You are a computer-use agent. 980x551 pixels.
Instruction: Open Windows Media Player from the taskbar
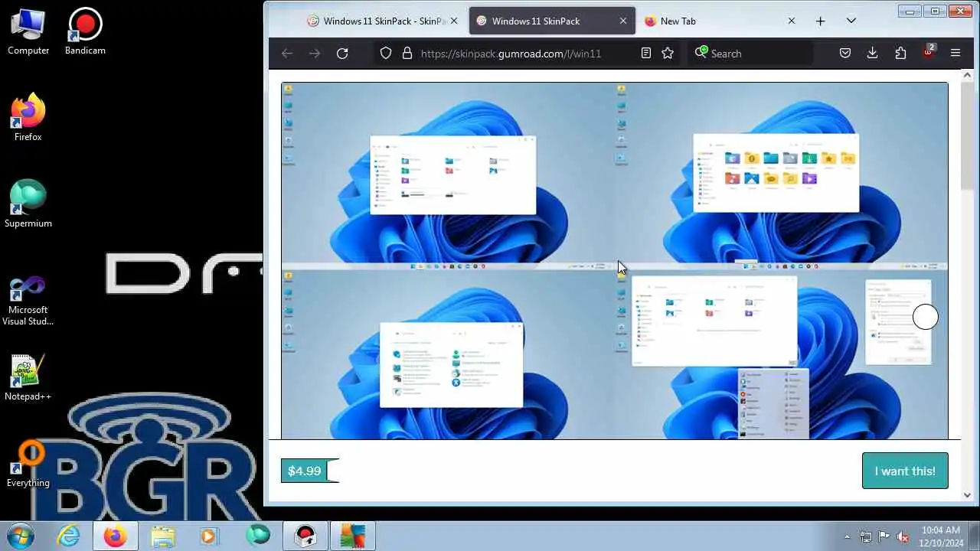click(208, 536)
